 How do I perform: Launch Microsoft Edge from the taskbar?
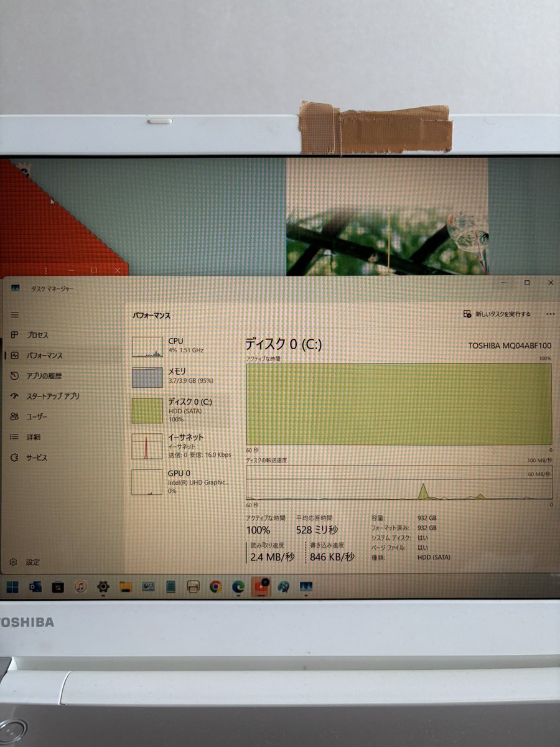pos(238,586)
